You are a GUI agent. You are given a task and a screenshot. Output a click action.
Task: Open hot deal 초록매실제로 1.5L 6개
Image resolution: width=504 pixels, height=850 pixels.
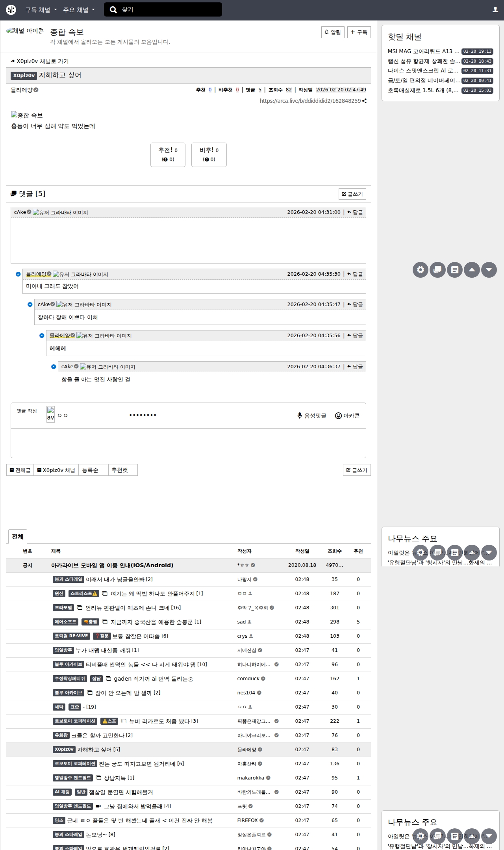(x=423, y=90)
